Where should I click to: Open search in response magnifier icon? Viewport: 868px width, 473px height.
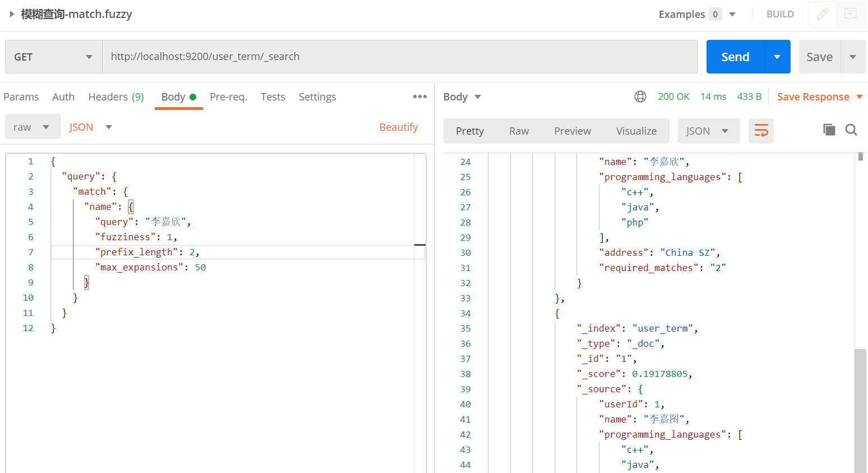tap(851, 130)
